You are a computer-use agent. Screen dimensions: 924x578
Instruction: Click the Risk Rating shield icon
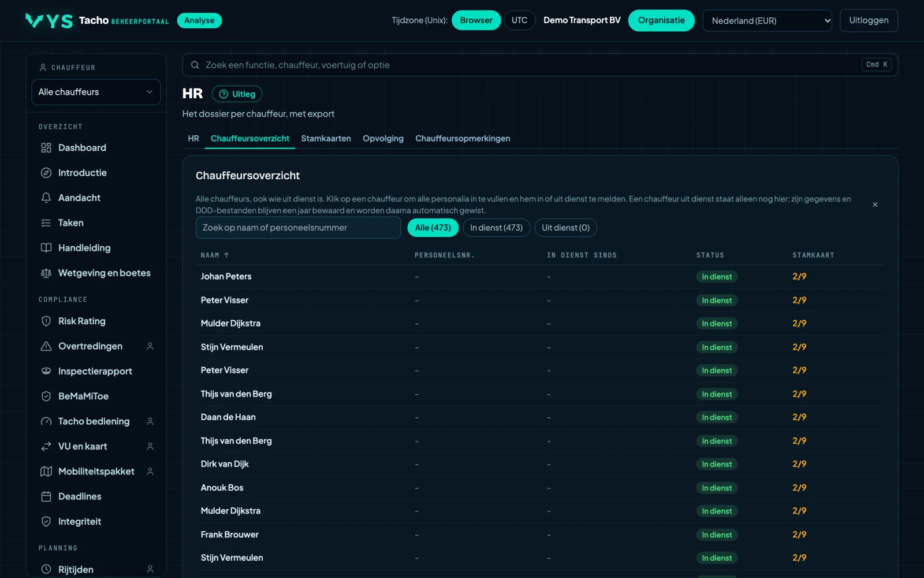coord(46,321)
